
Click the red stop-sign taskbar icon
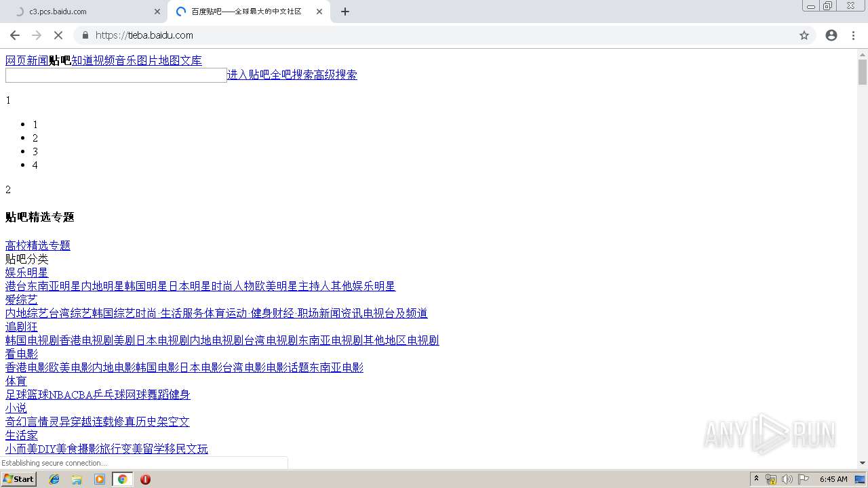[145, 479]
